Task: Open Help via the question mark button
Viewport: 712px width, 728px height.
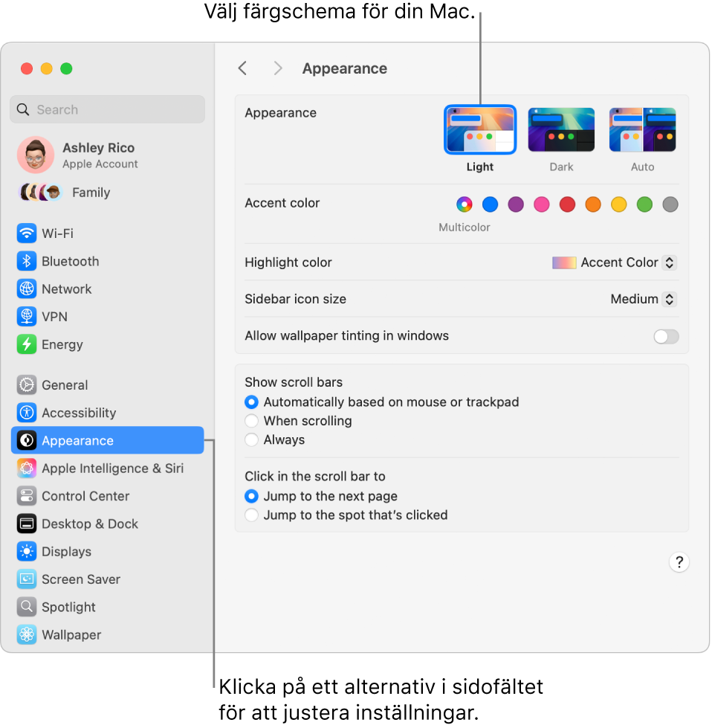Action: (679, 562)
